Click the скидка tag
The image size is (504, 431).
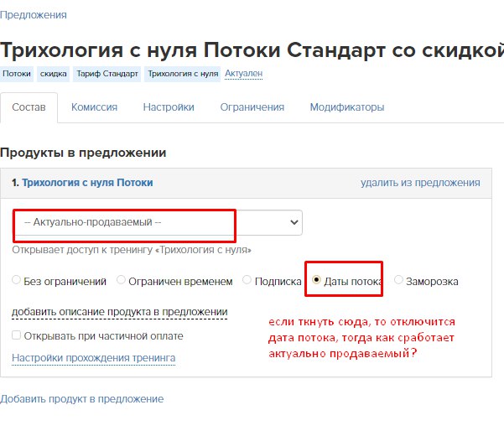pos(54,74)
